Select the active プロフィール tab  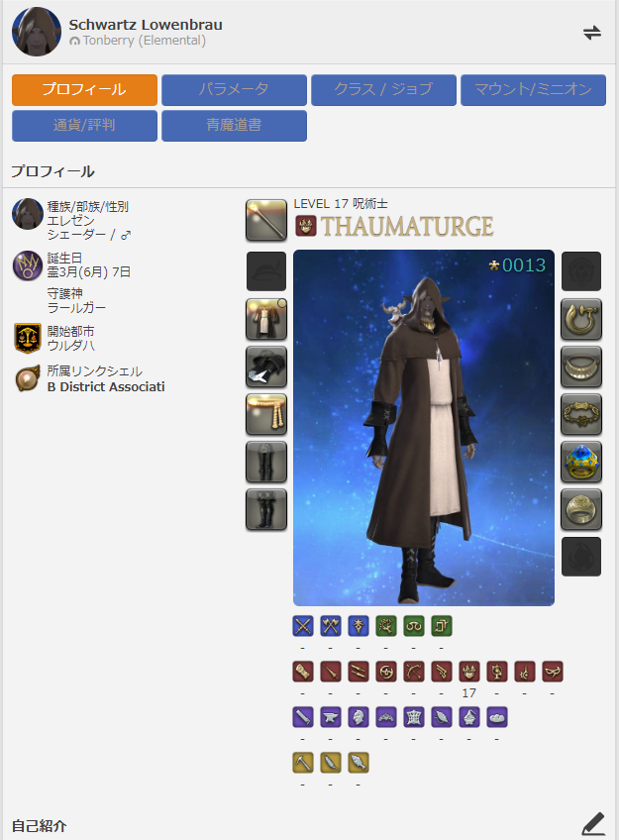click(x=84, y=89)
